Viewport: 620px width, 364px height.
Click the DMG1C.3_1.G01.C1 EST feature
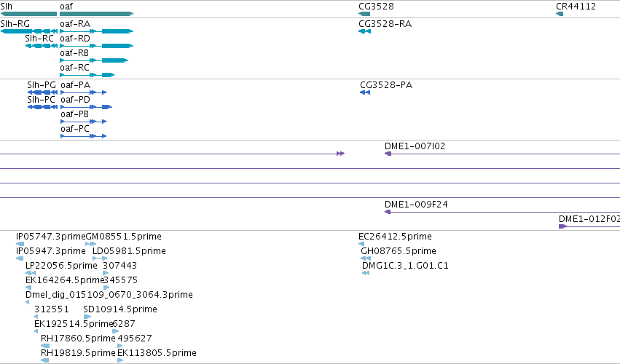[366, 273]
